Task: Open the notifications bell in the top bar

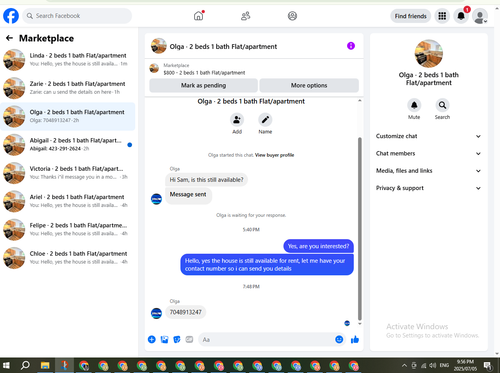Action: pyautogui.click(x=461, y=16)
